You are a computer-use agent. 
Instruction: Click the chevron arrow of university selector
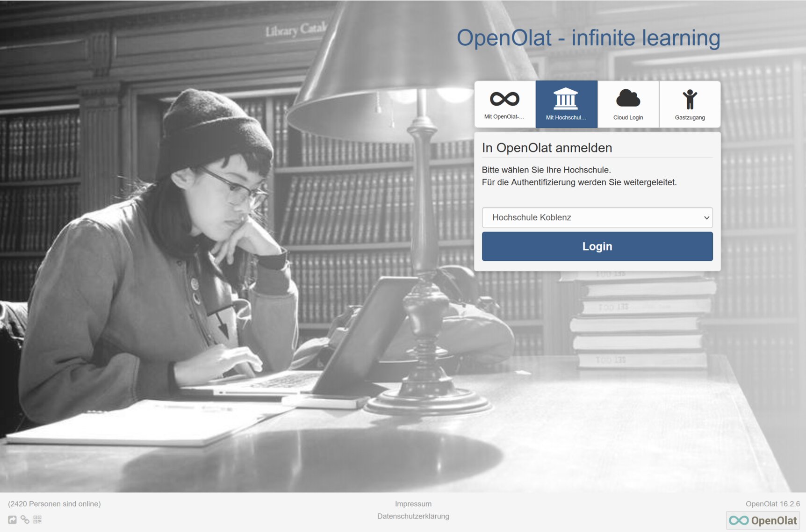tap(706, 218)
